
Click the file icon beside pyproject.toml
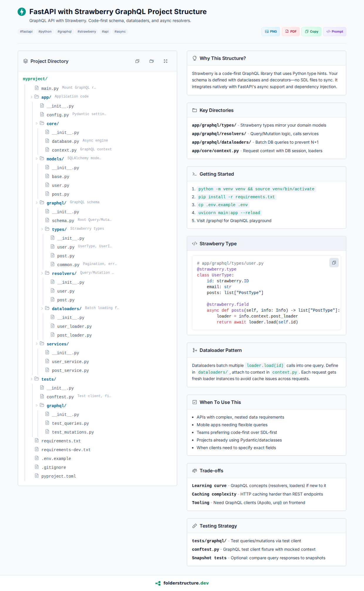click(x=37, y=476)
